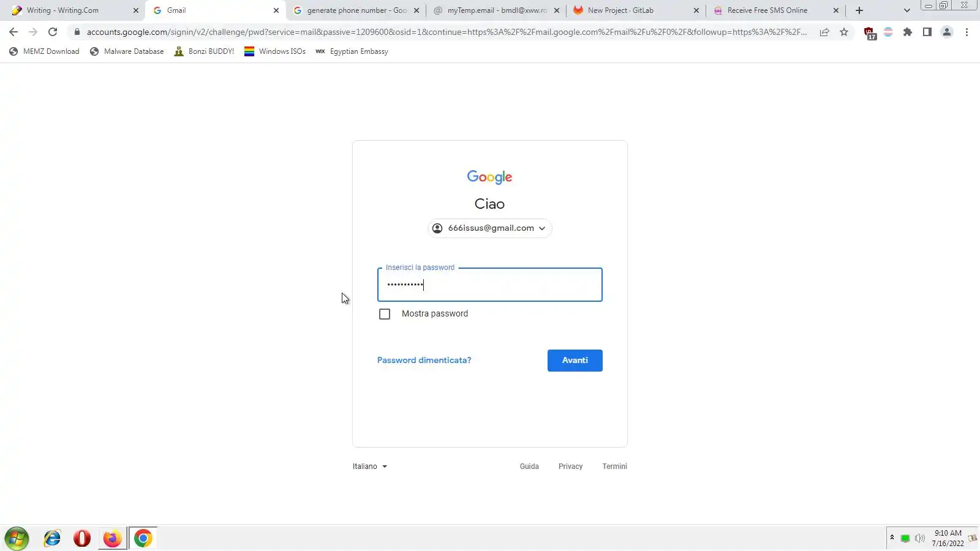Viewport: 980px width, 551px height.
Task: Open the Termini footer link
Action: 614,467
